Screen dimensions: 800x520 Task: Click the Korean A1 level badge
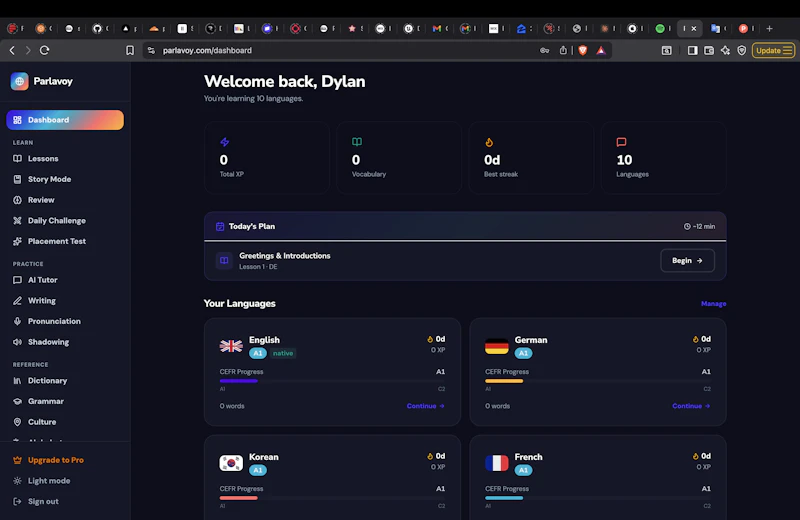click(258, 470)
